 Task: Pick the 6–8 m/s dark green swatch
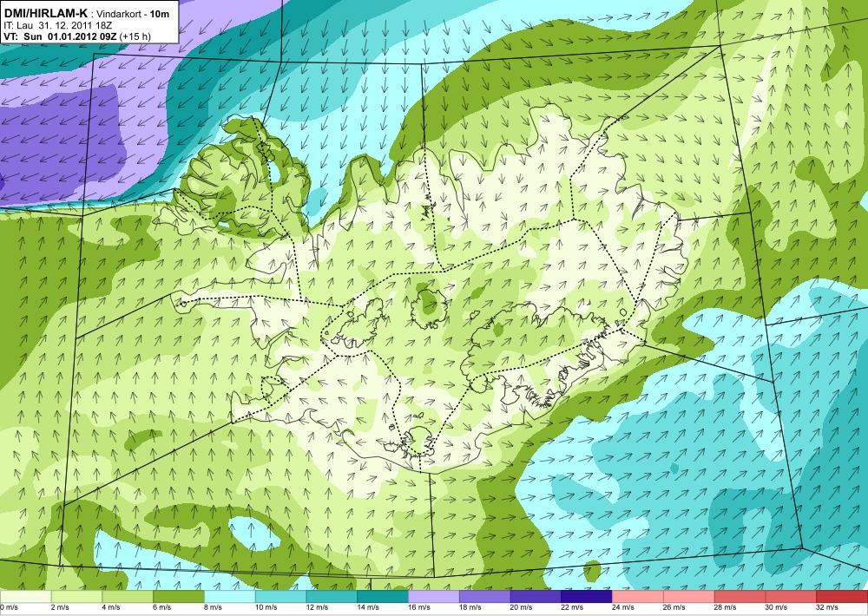click(x=179, y=597)
